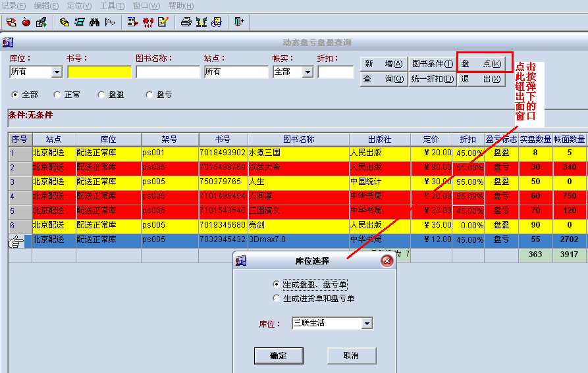
Task: Click the 出版社 column header
Action: point(380,139)
